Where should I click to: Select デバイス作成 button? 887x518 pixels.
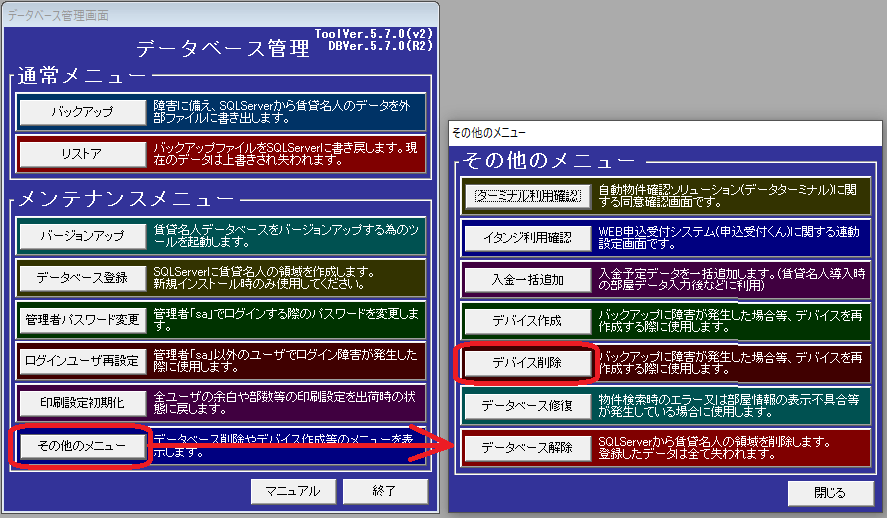tap(527, 321)
